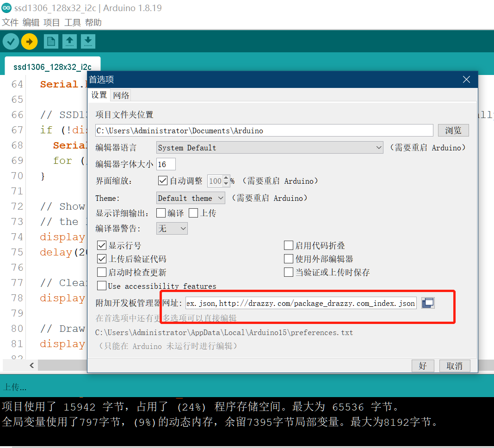Open the 文件 menu
This screenshot has width=494, height=448.
(x=10, y=22)
